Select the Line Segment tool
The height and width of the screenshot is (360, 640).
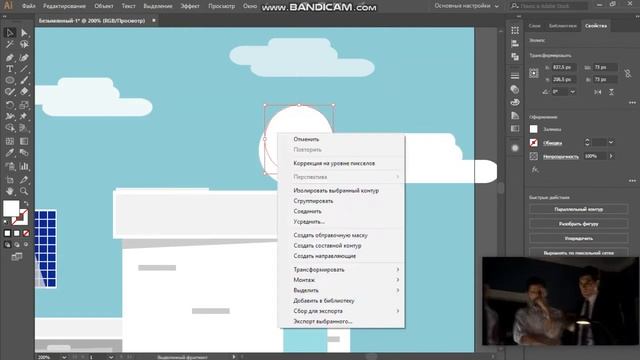(24, 69)
